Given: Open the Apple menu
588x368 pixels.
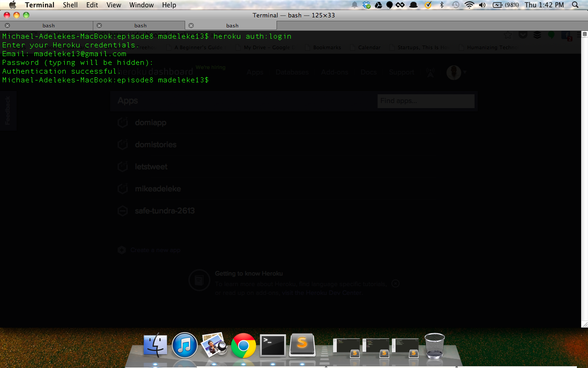Looking at the screenshot, I should 12,5.
